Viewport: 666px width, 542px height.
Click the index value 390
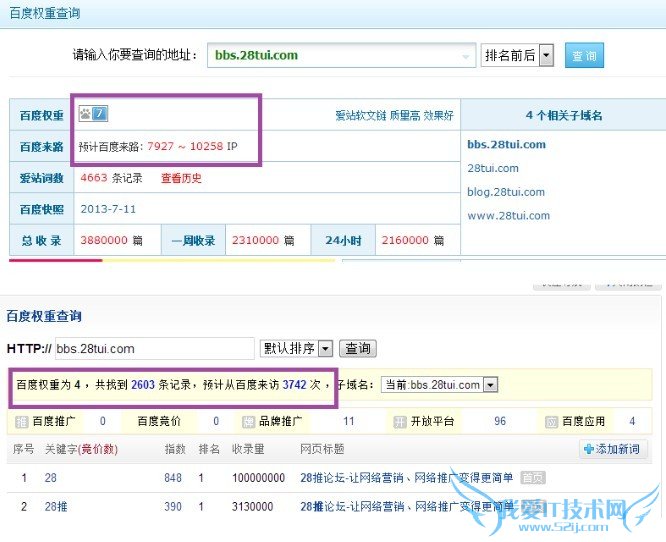[173, 507]
